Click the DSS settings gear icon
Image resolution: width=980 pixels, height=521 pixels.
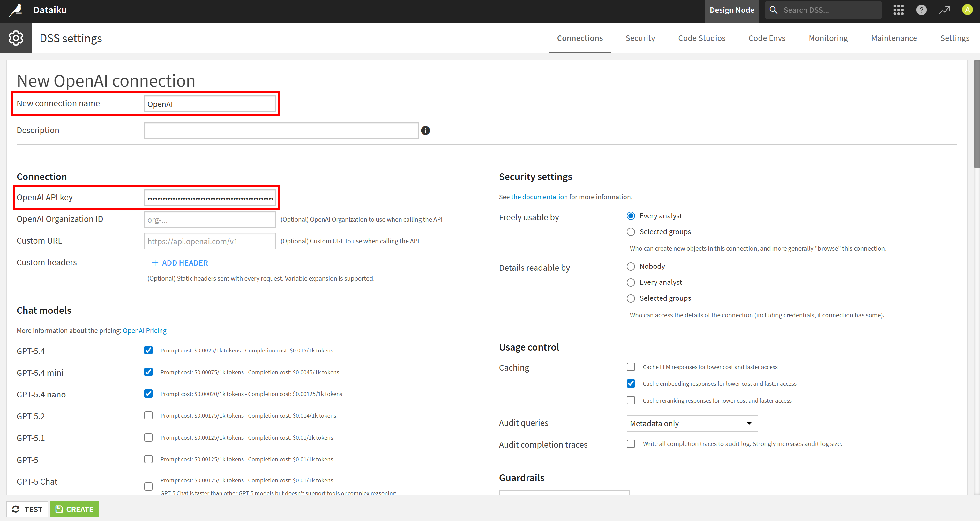click(16, 38)
